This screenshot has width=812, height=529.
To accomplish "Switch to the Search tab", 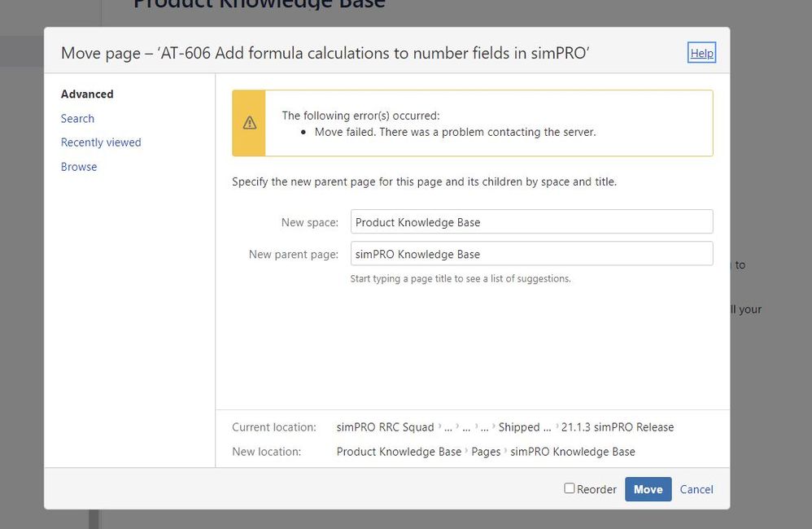I will 77,119.
